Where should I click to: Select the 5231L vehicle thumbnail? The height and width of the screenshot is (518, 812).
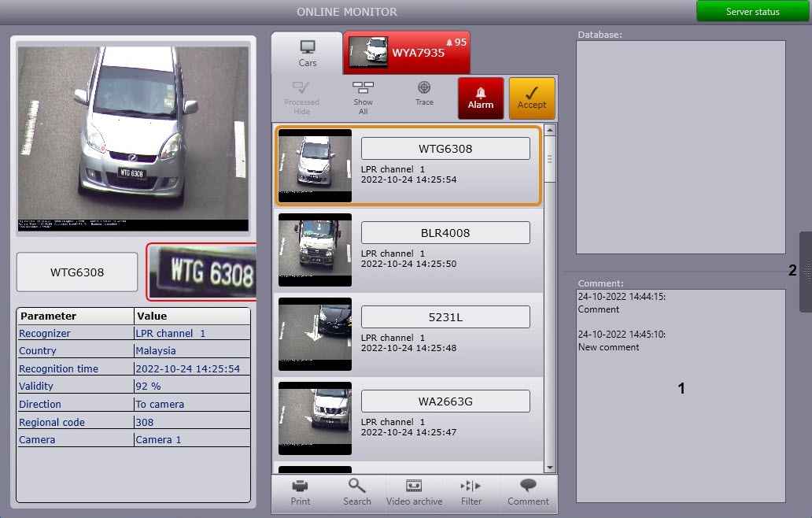coord(315,334)
